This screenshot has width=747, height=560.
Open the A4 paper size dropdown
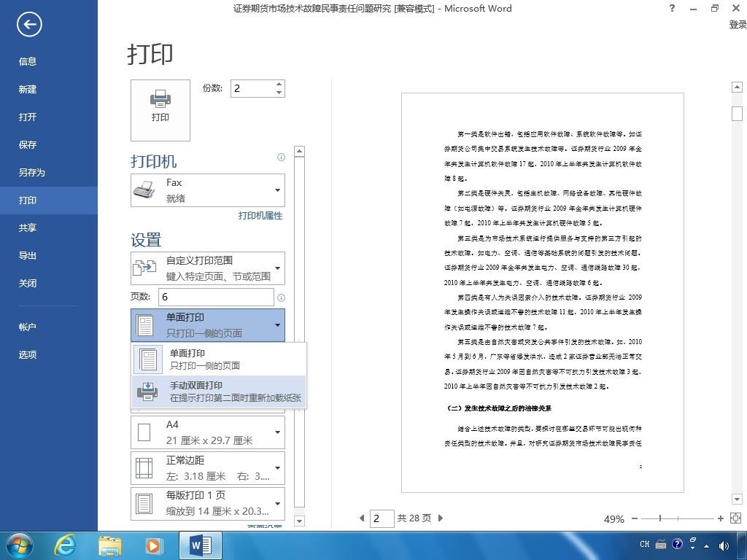pos(208,432)
